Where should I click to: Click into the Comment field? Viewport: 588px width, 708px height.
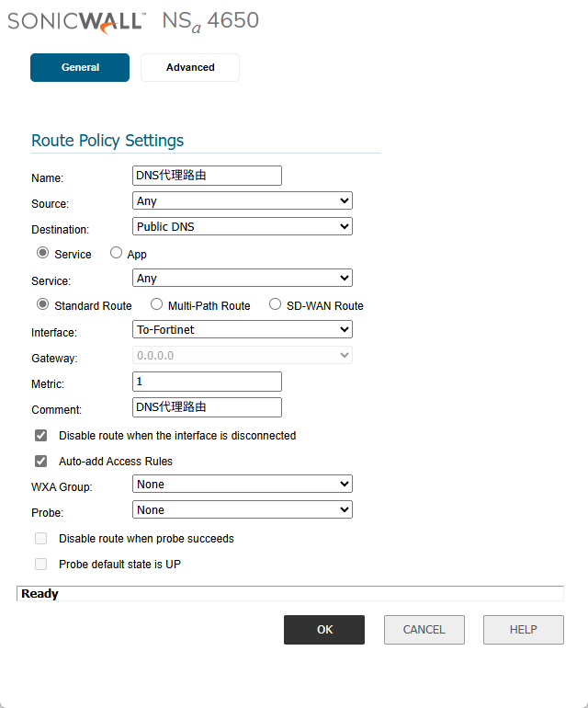pos(207,407)
